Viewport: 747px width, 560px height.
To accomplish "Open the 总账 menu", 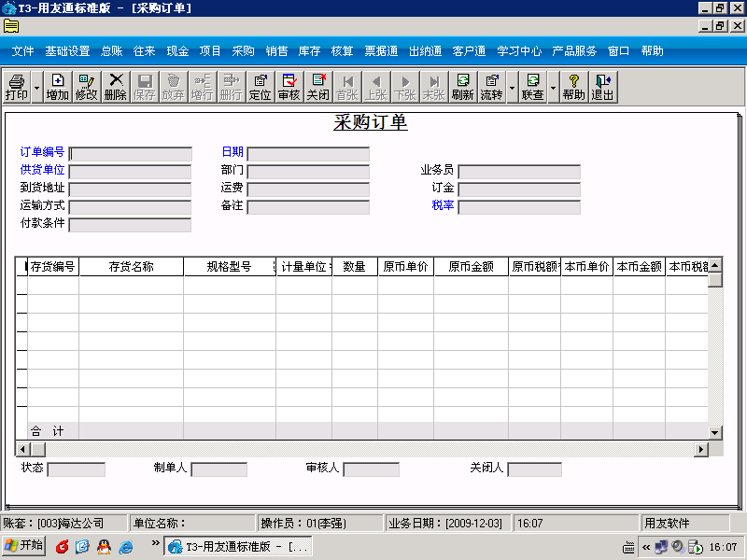I will pyautogui.click(x=111, y=51).
